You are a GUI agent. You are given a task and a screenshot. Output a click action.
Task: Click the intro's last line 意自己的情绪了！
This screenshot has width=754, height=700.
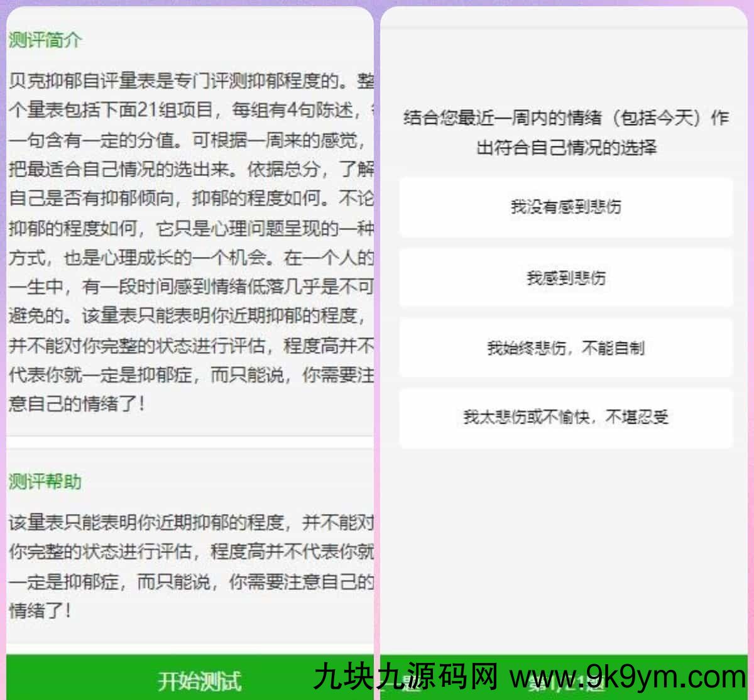click(77, 403)
